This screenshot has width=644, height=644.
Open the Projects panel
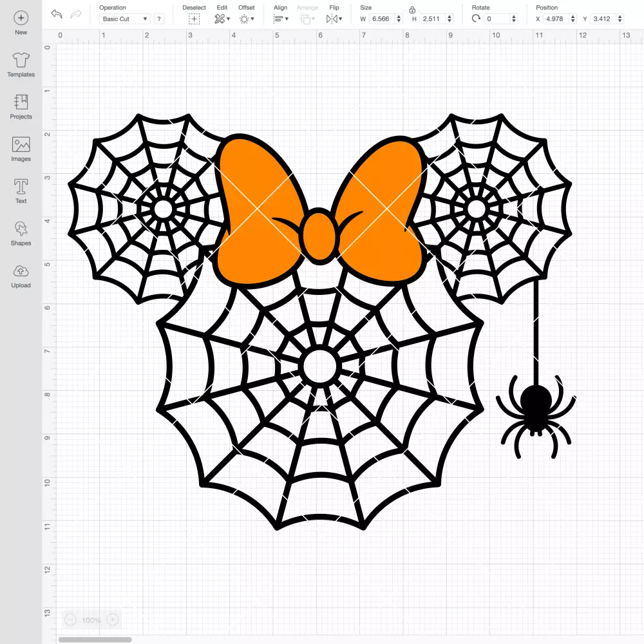[x=21, y=107]
